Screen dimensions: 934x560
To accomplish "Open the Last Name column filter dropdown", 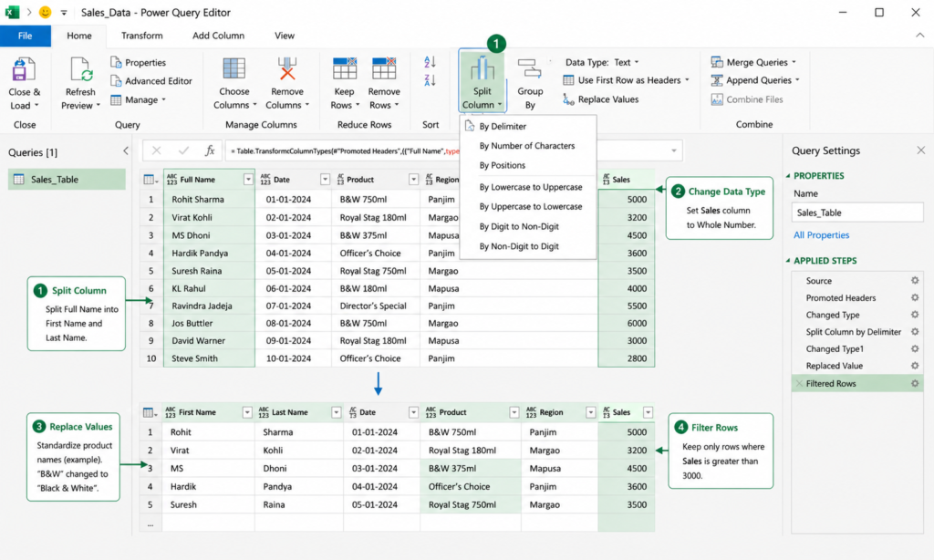I will coord(336,412).
